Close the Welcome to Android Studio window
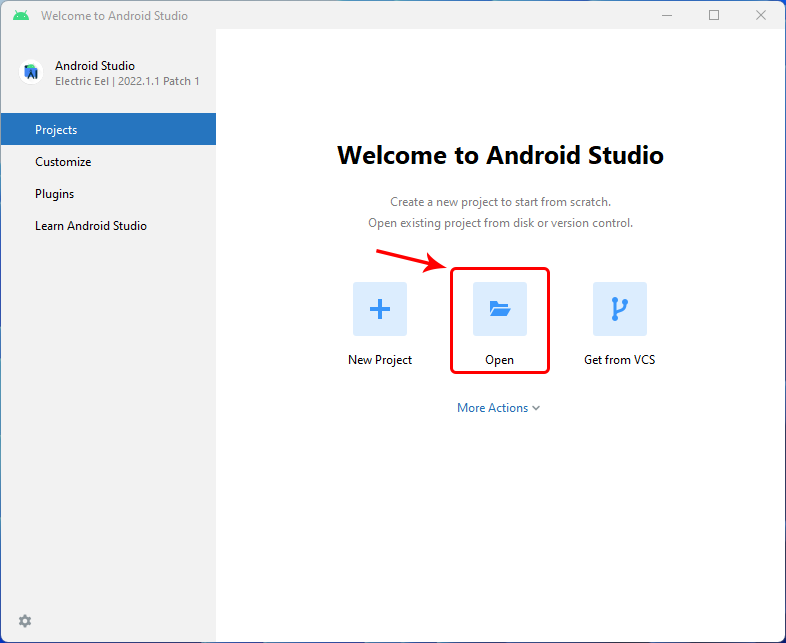The height and width of the screenshot is (643, 786). click(760, 16)
